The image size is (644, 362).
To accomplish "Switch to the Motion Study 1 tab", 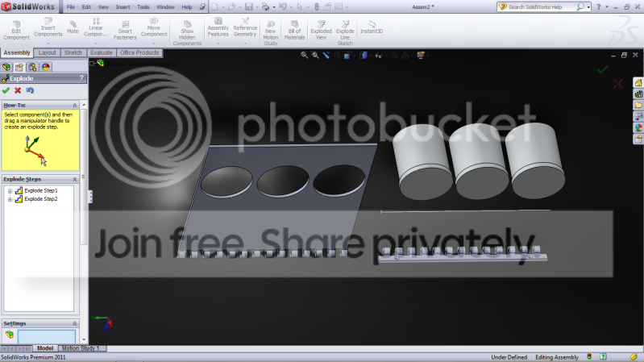I will [81, 348].
